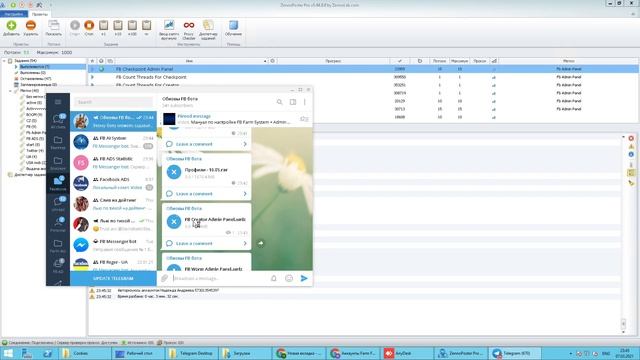The image size is (640, 360).
Task: Click the bell notification icon in Telegram composer
Action: tap(274, 278)
